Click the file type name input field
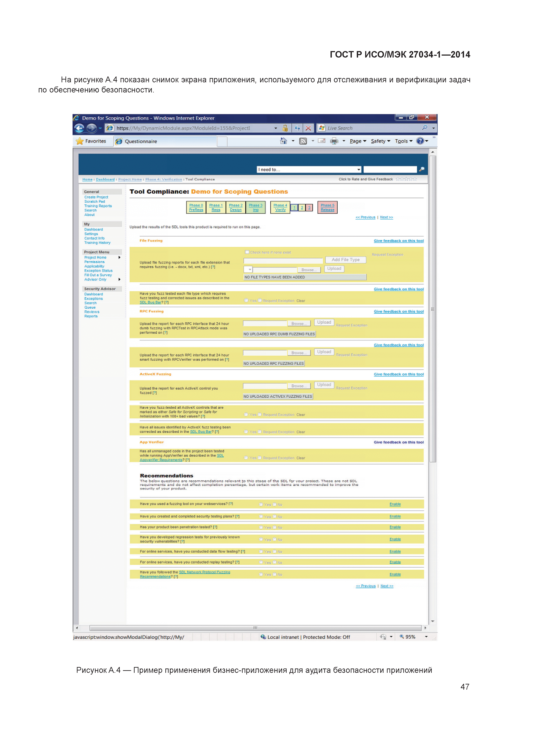Screen dimensions: 534x756 tap(283, 261)
